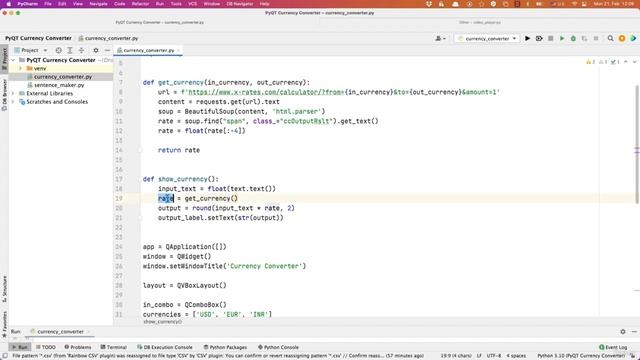Open the Refactor menu
Viewport: 640px width, 360px height.
(140, 4)
